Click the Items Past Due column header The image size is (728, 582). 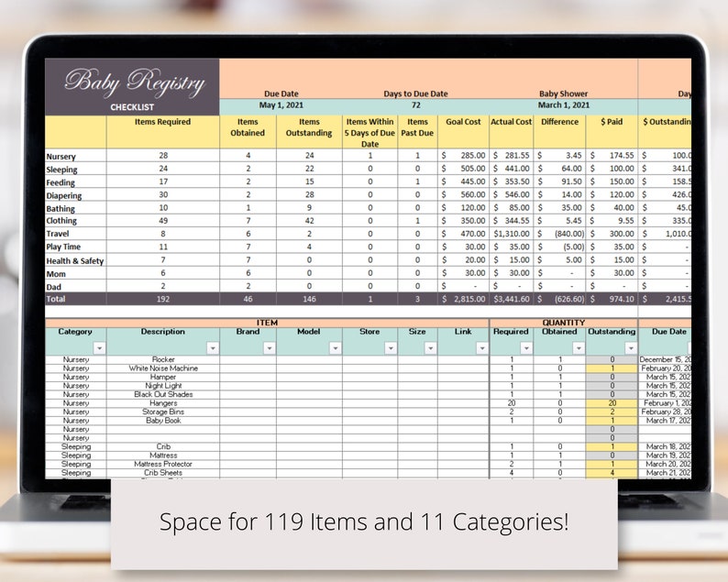[x=417, y=132]
